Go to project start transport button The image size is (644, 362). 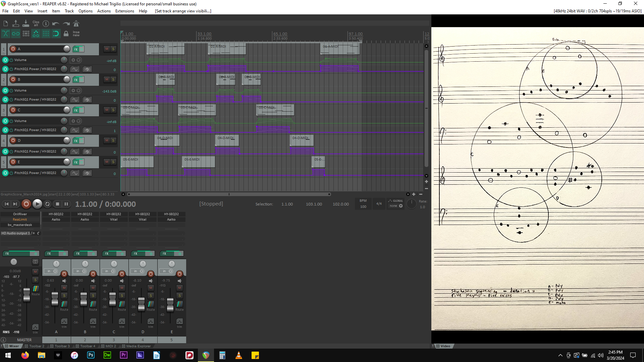click(x=7, y=204)
